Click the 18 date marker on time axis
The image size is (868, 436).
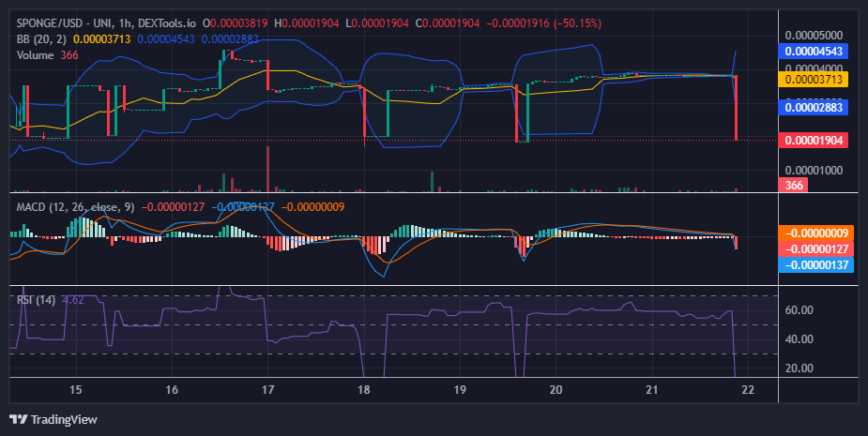[x=364, y=389]
